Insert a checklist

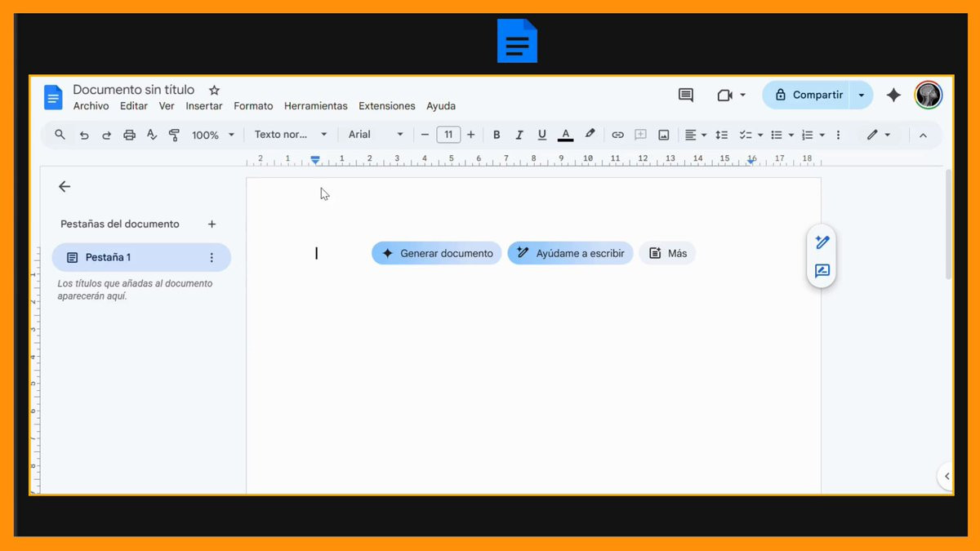point(745,135)
